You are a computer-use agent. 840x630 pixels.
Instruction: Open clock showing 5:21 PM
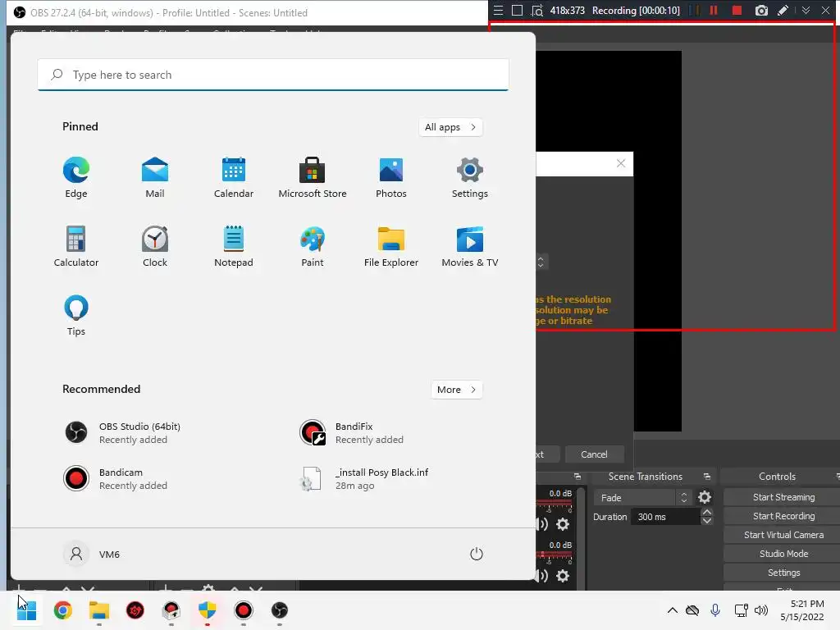click(x=801, y=610)
